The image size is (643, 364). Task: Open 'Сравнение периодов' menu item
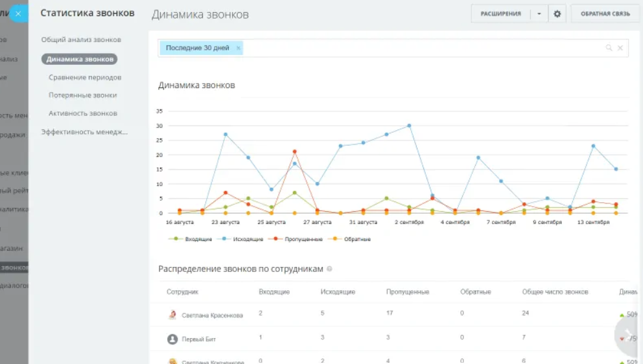click(85, 78)
